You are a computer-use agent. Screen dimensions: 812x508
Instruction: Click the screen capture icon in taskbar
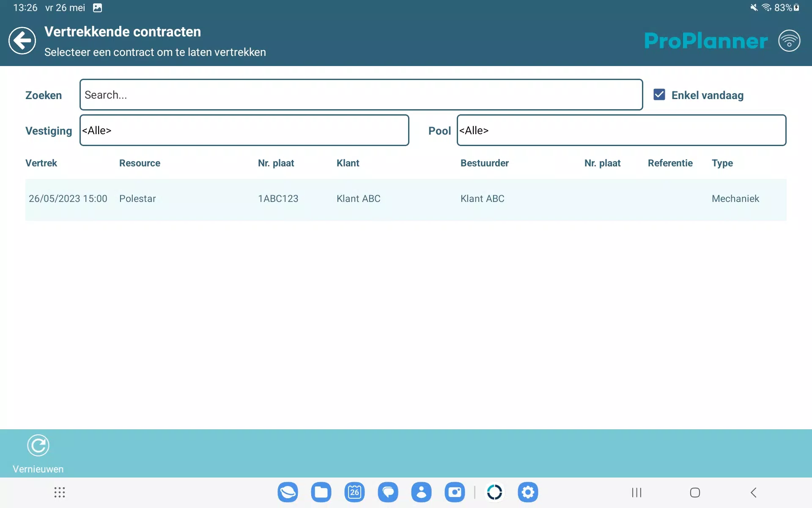point(455,492)
